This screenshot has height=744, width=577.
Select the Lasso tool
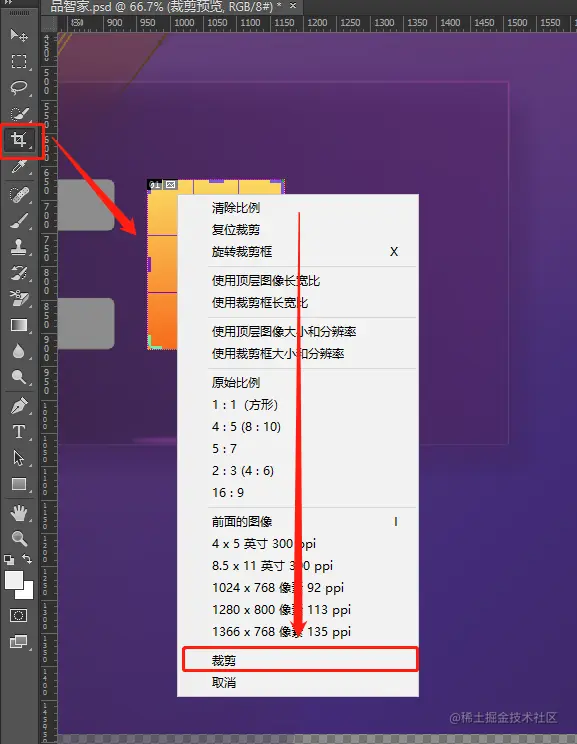point(19,87)
